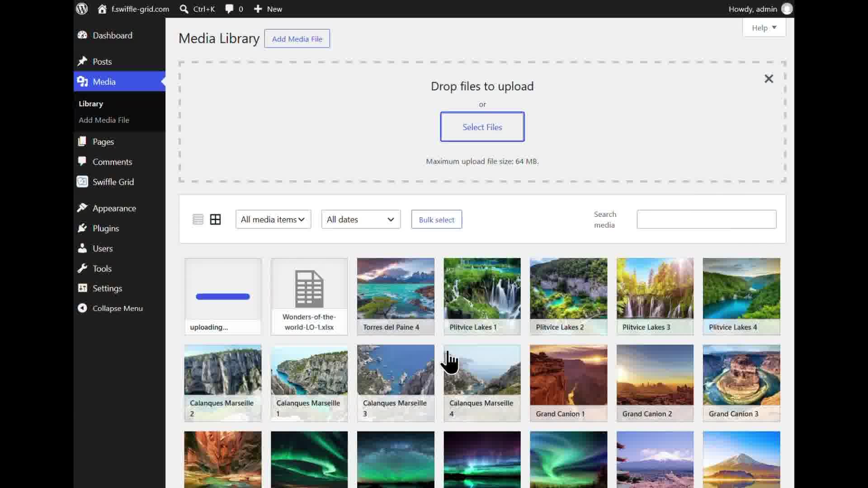The width and height of the screenshot is (868, 488).
Task: Select the Grand Canion 1 thumbnail
Action: [x=569, y=383]
